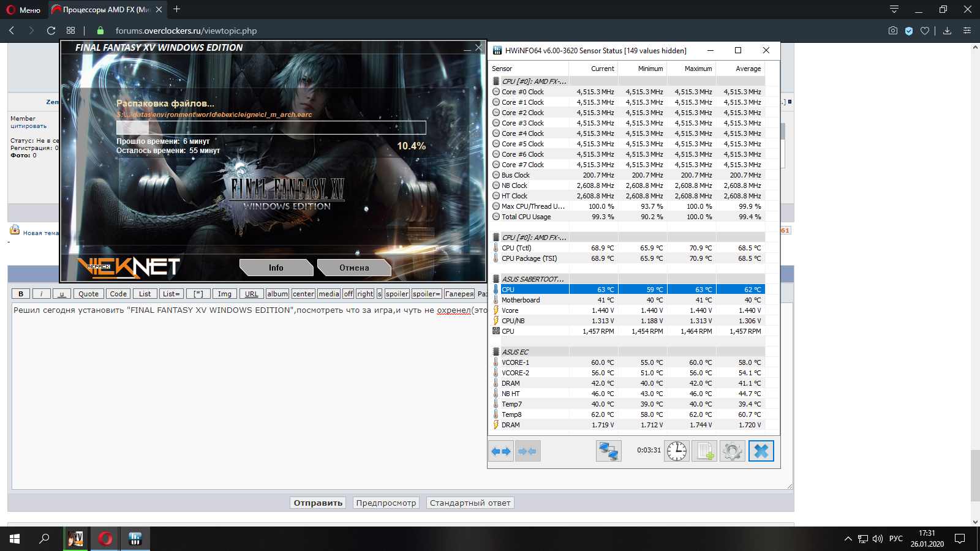
Task: Open HWiNFO remote network monitoring icon
Action: (608, 451)
